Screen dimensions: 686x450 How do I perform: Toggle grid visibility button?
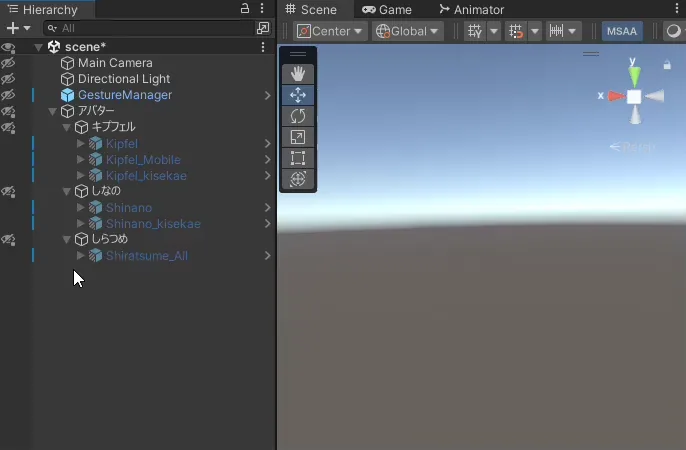475,31
